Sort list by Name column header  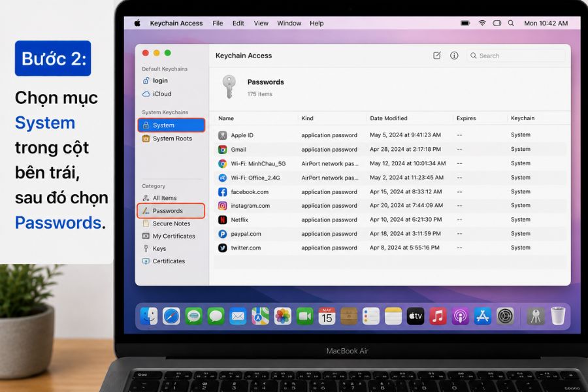point(226,118)
